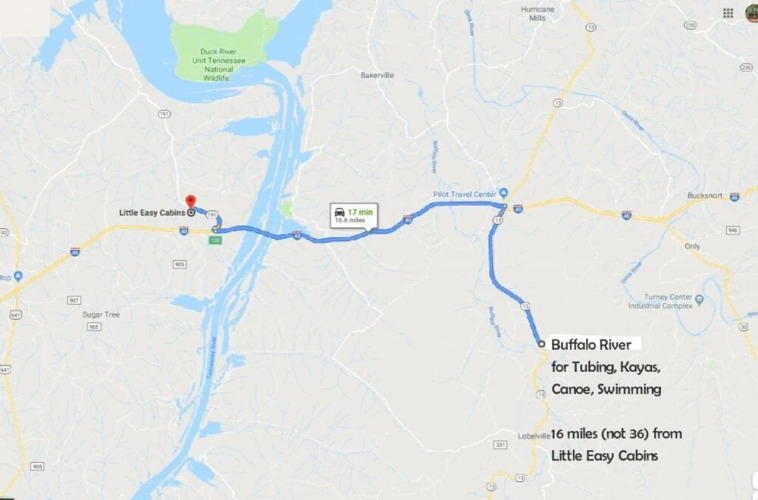Click the Pilot Travel Center text label
The width and height of the screenshot is (758, 500).
coord(465,194)
